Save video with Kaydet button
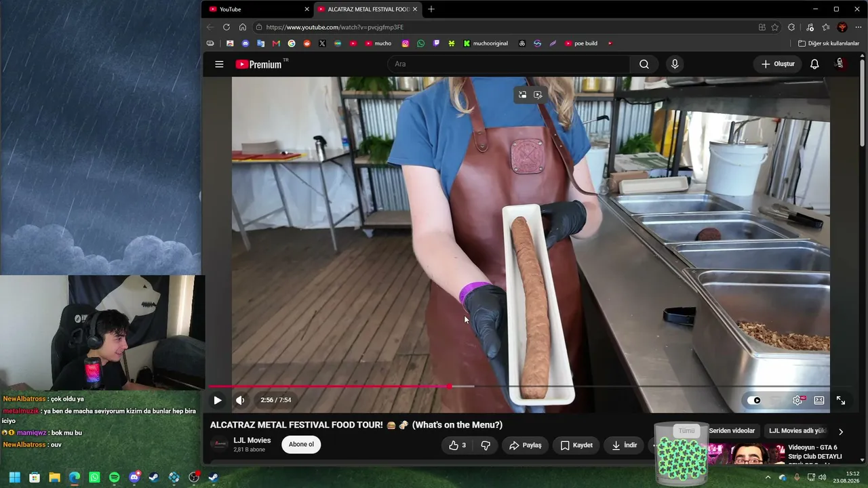Viewport: 868px width, 488px height. [x=577, y=445]
